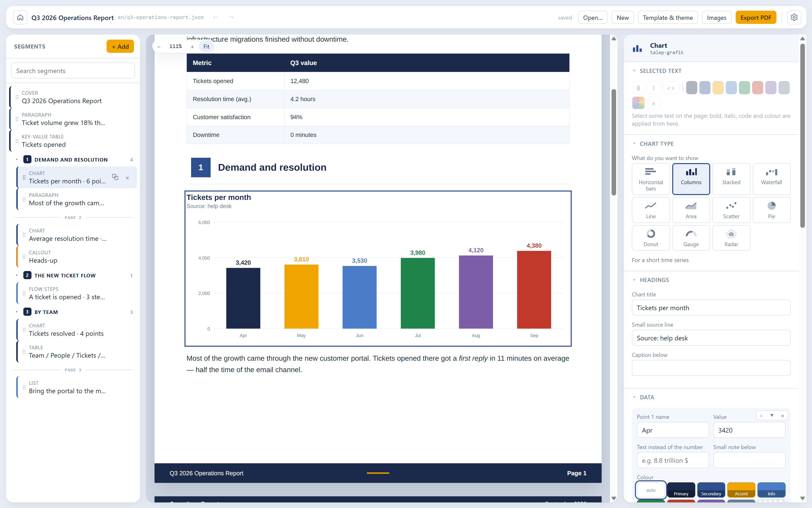
Task: Duplicate the Tickets per month chart segment
Action: tap(115, 177)
